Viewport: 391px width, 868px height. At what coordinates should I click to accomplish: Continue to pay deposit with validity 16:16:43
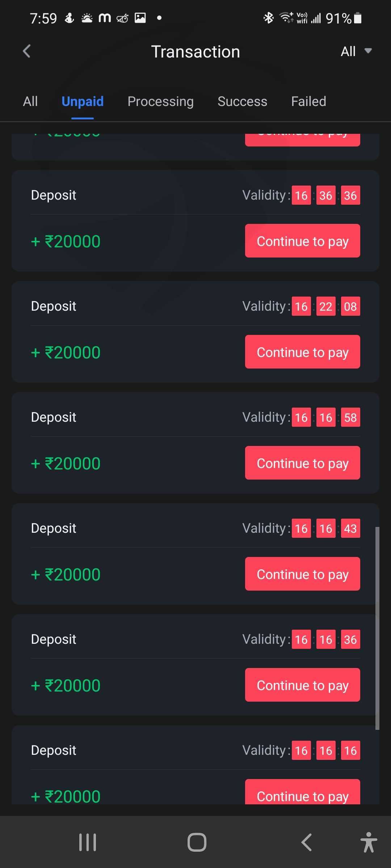302,574
